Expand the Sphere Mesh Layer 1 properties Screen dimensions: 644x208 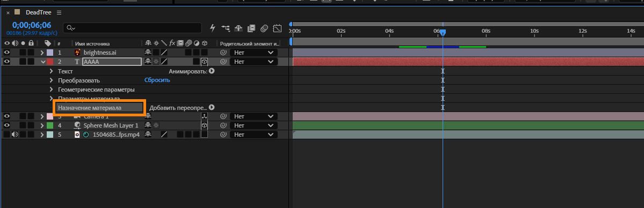pos(42,125)
